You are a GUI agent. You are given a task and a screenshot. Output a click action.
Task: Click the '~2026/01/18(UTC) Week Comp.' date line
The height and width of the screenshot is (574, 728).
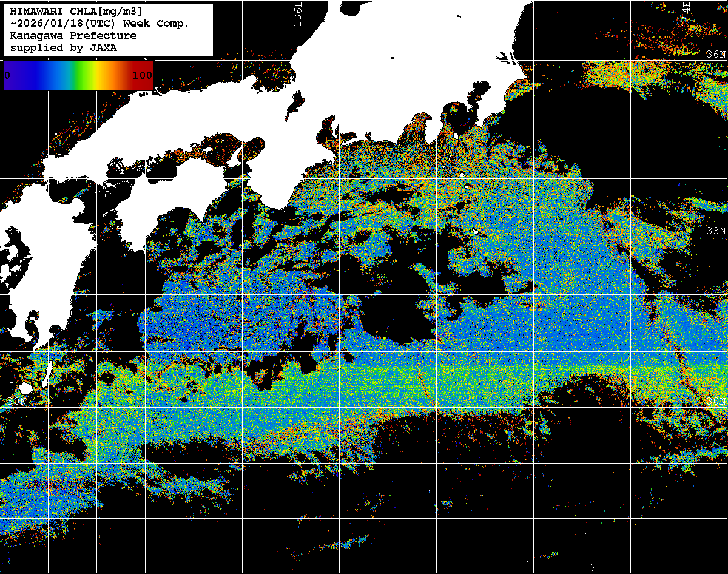coord(100,24)
